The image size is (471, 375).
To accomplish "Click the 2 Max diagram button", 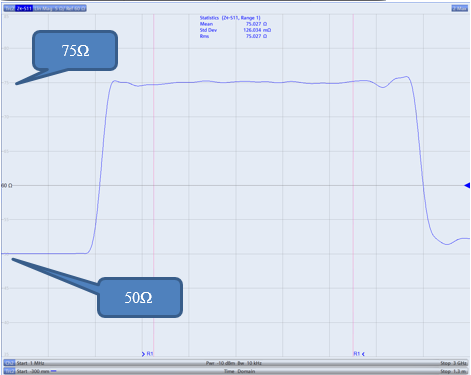I will (x=460, y=8).
